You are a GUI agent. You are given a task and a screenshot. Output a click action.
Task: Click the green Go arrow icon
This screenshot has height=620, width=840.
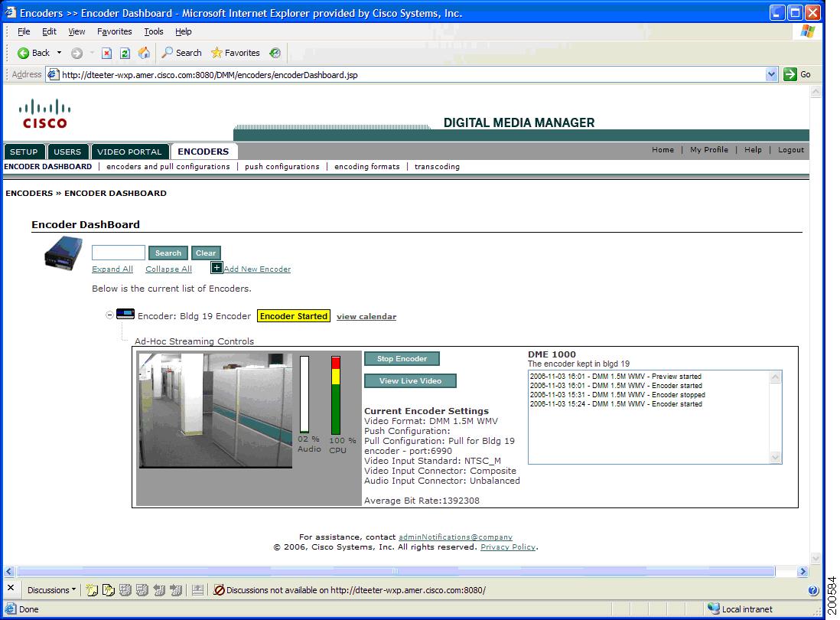(x=792, y=74)
